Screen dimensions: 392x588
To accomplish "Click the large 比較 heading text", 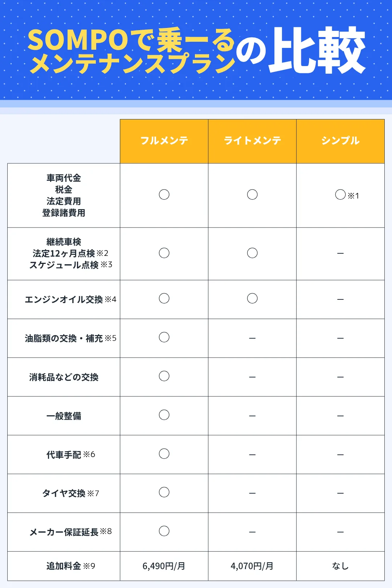I will click(x=317, y=51).
